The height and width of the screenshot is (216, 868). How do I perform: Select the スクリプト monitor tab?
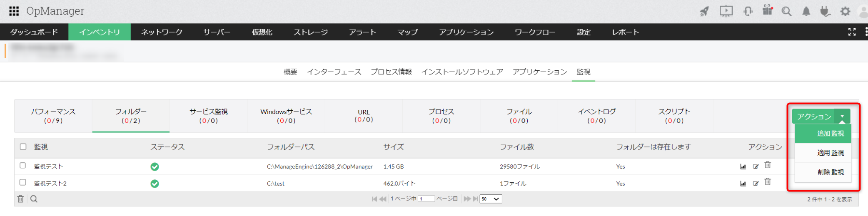[674, 116]
